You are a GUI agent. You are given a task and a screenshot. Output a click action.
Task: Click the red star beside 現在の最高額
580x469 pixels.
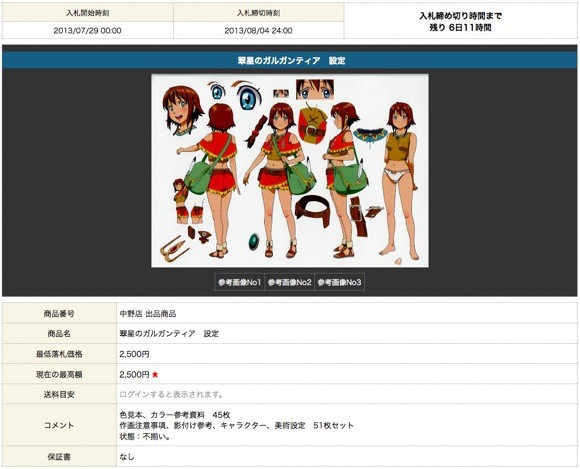155,375
